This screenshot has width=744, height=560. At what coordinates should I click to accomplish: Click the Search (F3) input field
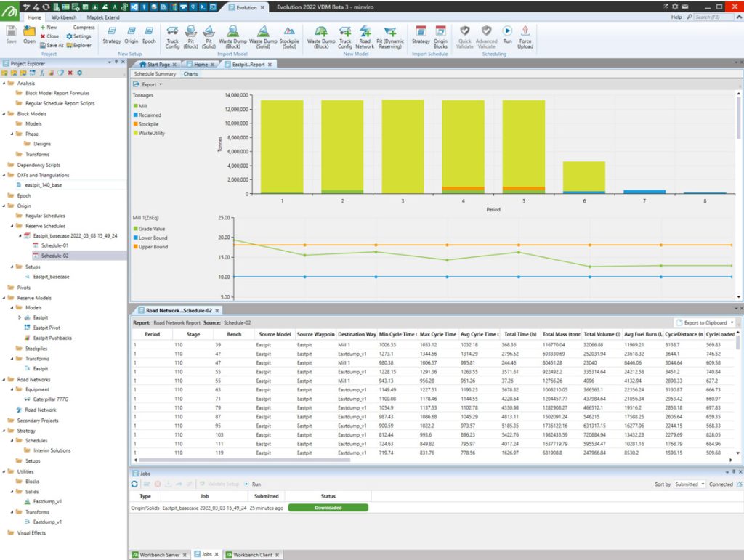(713, 17)
